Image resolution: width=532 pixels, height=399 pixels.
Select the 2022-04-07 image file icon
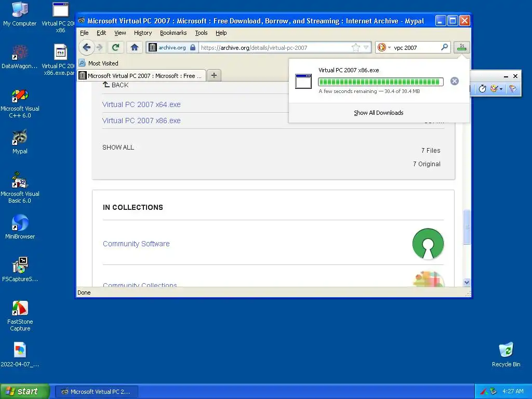[x=20, y=354]
